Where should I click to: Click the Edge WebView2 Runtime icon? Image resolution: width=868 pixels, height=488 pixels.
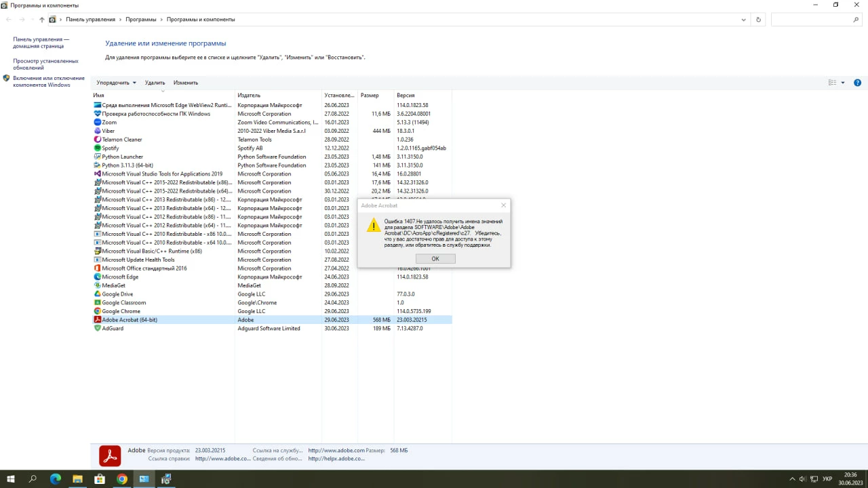click(97, 105)
